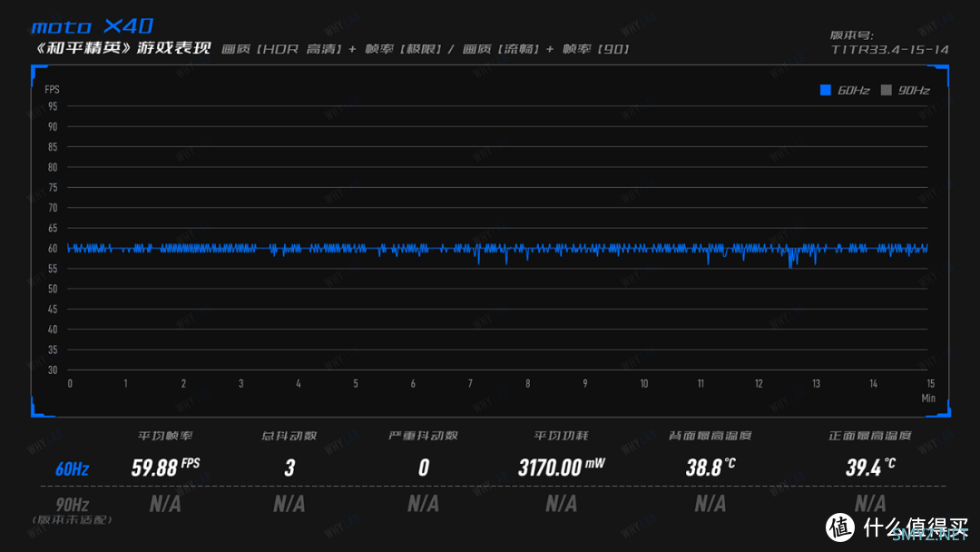Click time axis tick label 1
Screen dimensions: 980x552
[x=125, y=384]
